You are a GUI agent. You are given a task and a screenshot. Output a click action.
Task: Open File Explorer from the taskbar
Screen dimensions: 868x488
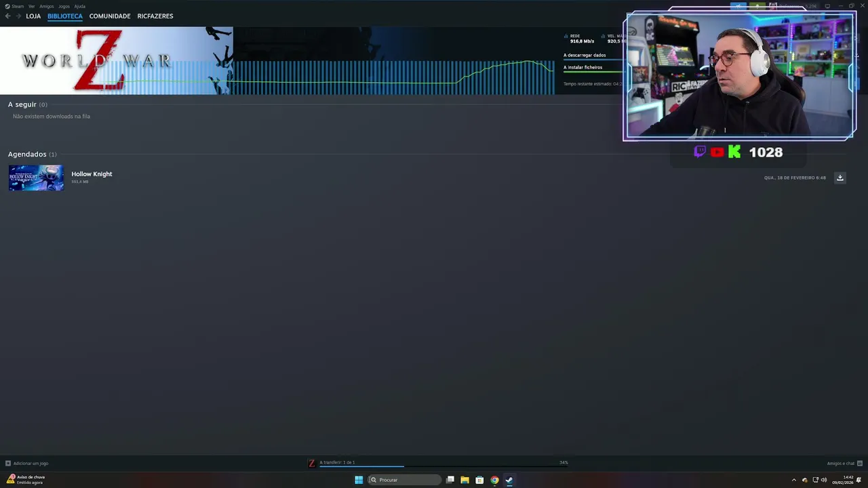pos(465,480)
